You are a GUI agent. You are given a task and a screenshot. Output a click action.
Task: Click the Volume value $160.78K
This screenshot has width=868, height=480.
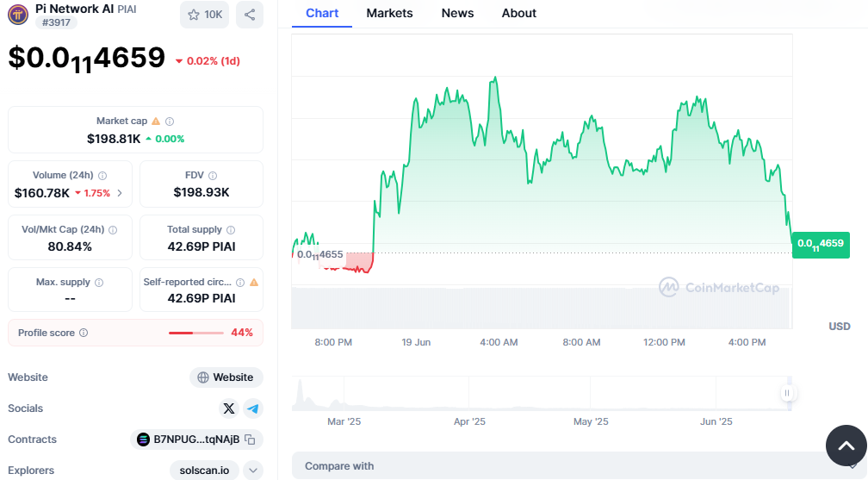click(x=42, y=193)
